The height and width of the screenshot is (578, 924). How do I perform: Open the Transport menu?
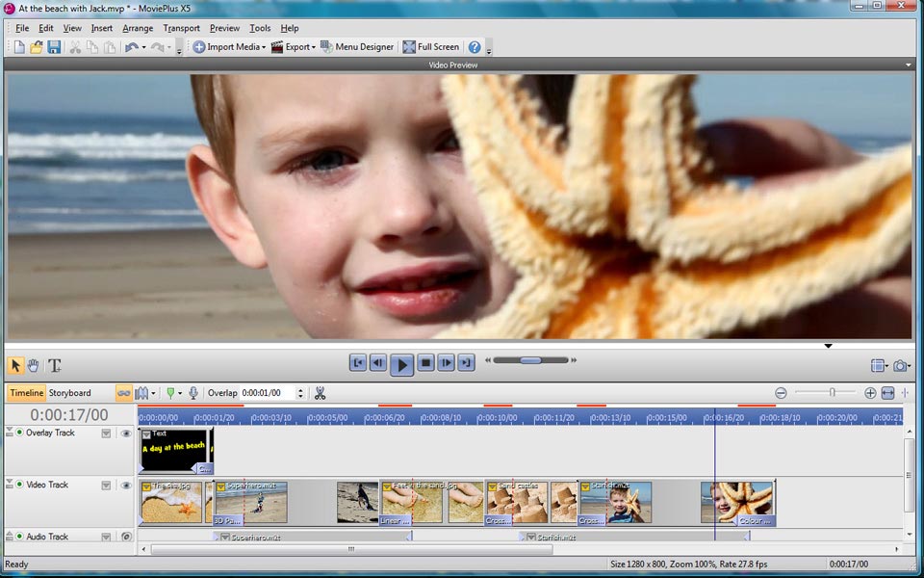pos(182,28)
